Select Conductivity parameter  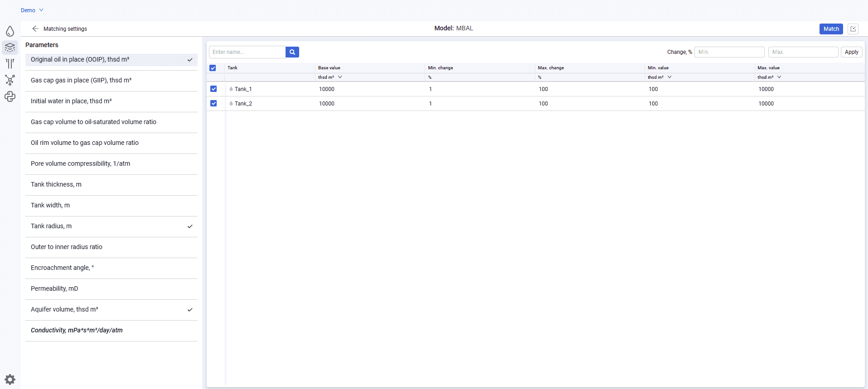tap(112, 331)
